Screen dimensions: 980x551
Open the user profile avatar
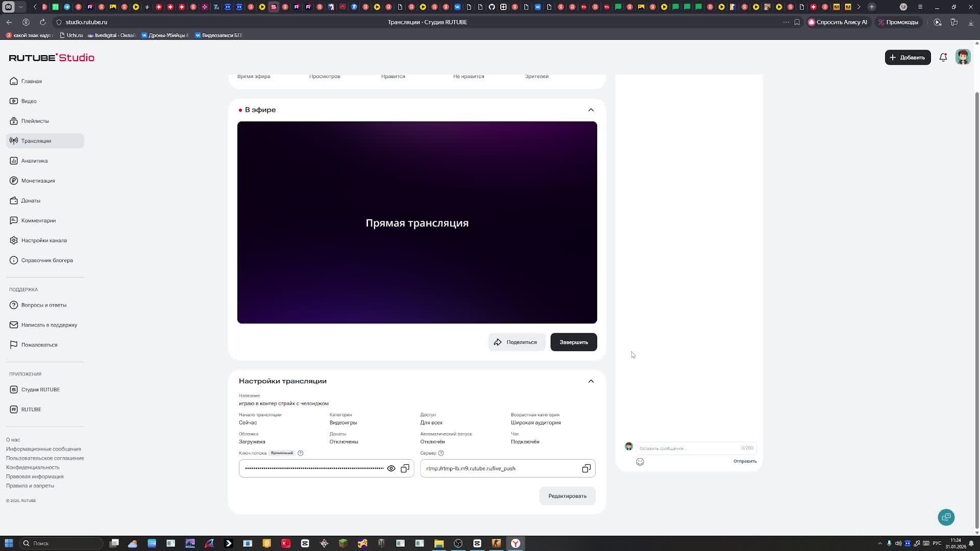pos(963,57)
